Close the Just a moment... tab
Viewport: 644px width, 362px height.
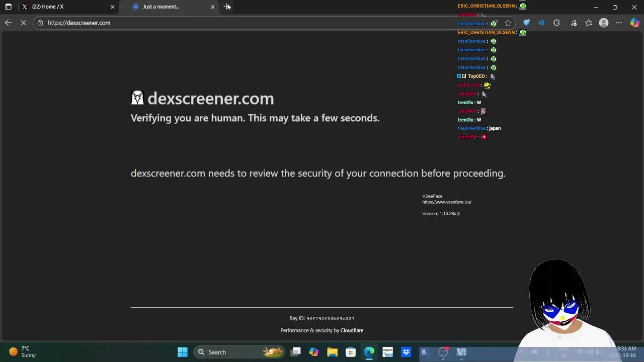212,7
